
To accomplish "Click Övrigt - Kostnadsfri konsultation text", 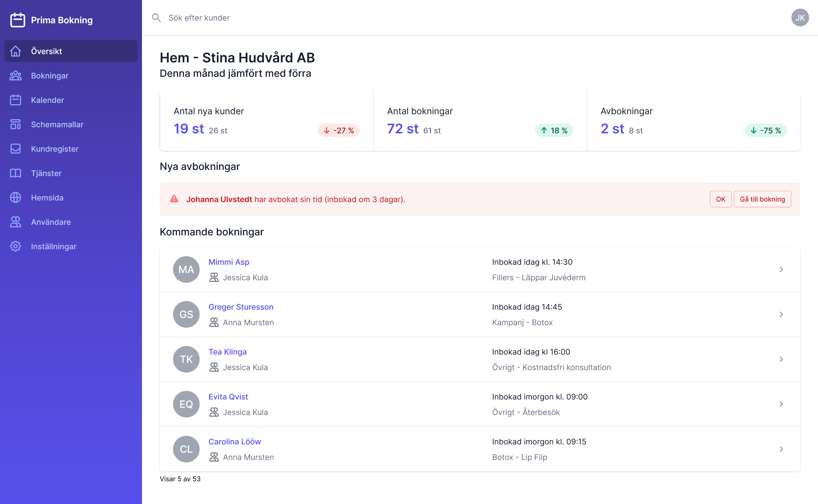I will [x=551, y=367].
